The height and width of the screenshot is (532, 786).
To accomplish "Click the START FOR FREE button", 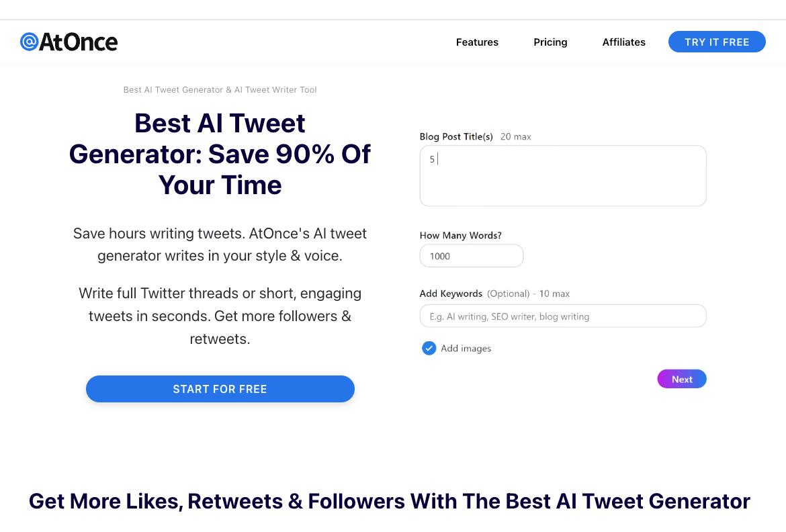I will (x=220, y=389).
